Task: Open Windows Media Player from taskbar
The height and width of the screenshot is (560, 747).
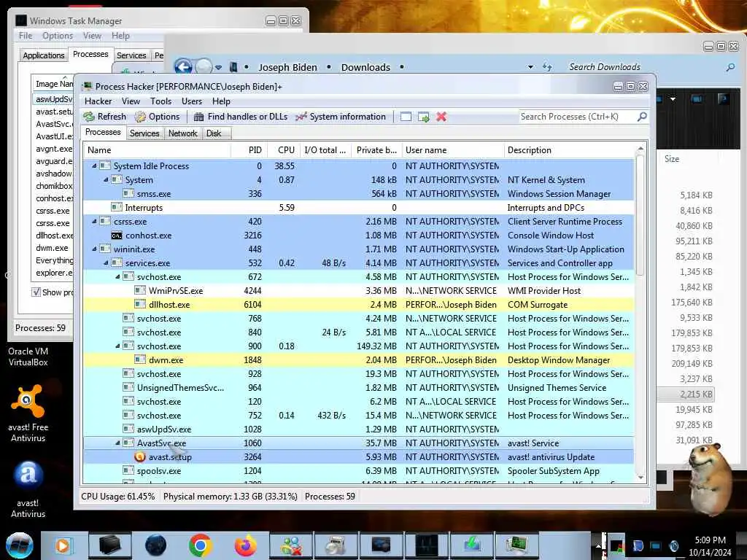Action: (x=63, y=545)
